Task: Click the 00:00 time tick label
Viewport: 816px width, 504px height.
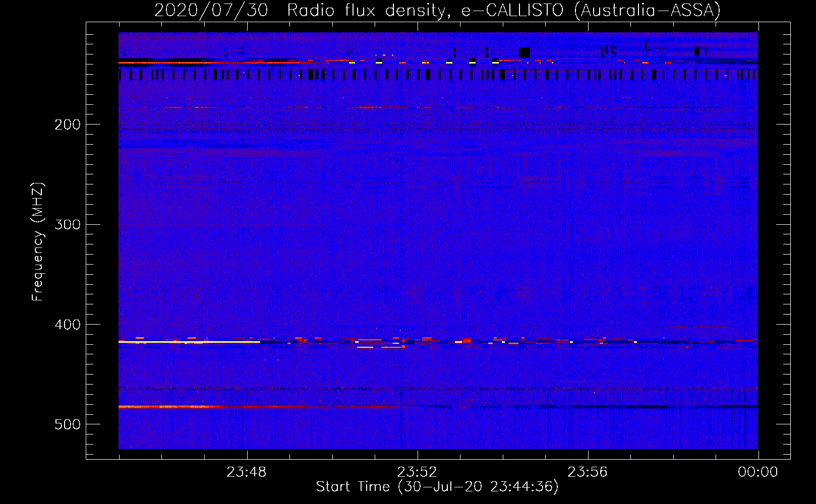Action: 758,472
